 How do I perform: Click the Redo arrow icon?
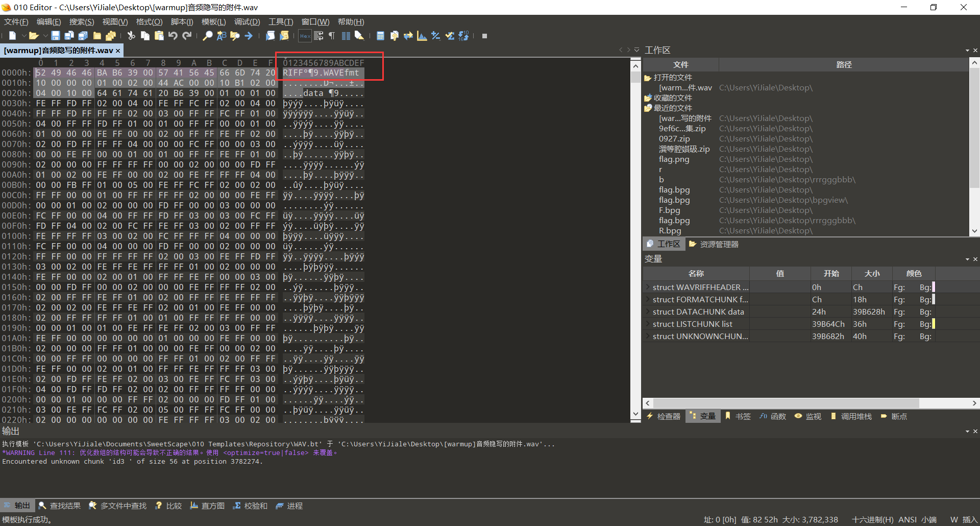187,36
